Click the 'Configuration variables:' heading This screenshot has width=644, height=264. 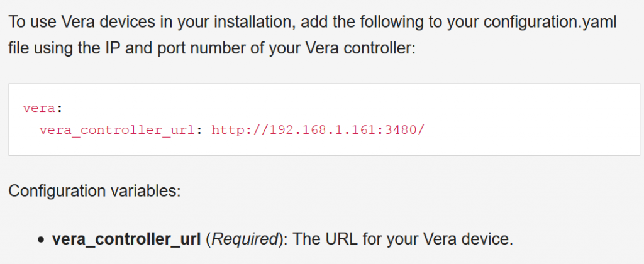point(94,191)
